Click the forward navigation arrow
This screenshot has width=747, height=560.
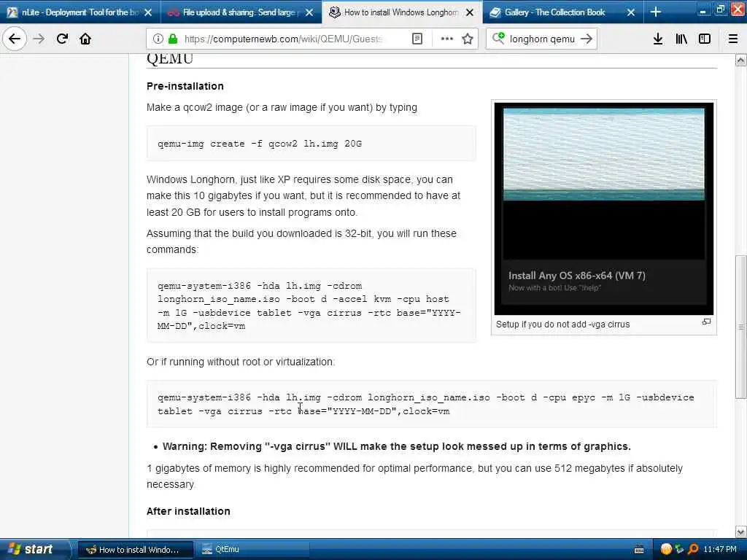pyautogui.click(x=39, y=39)
